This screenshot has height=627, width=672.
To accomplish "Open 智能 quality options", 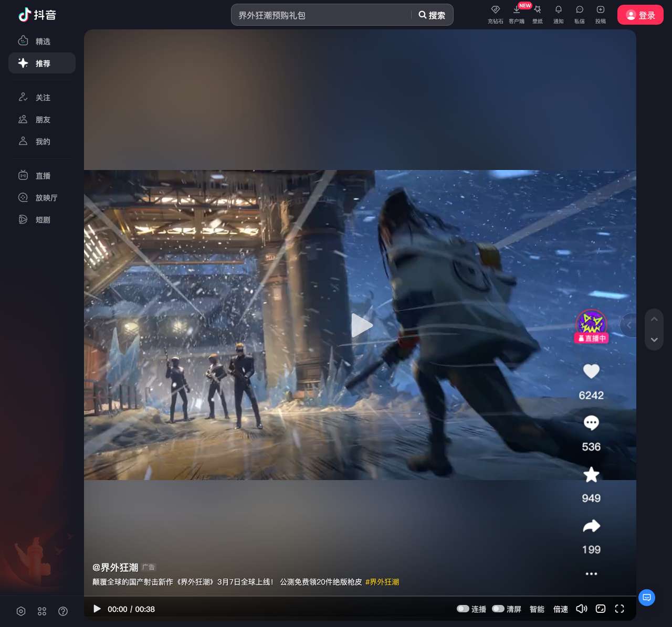I will (537, 609).
